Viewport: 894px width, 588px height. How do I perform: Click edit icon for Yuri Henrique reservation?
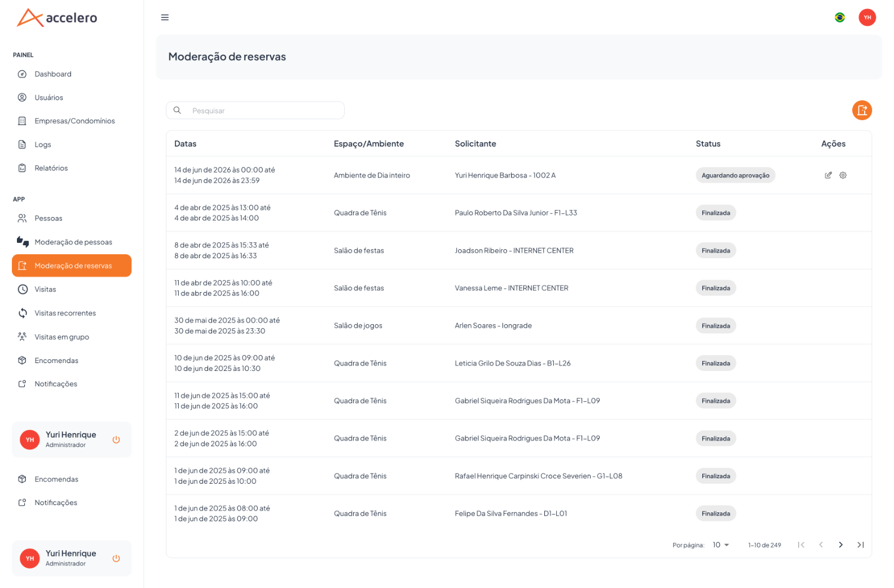point(827,175)
